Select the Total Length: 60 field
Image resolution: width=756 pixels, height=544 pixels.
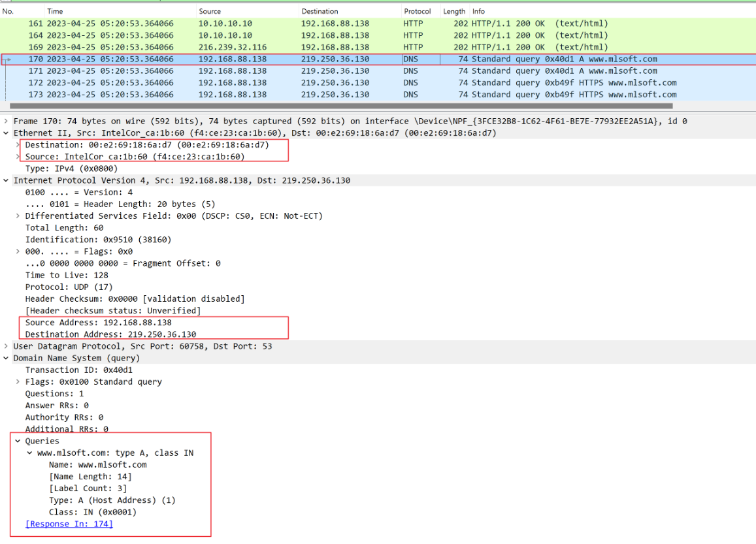pyautogui.click(x=64, y=228)
